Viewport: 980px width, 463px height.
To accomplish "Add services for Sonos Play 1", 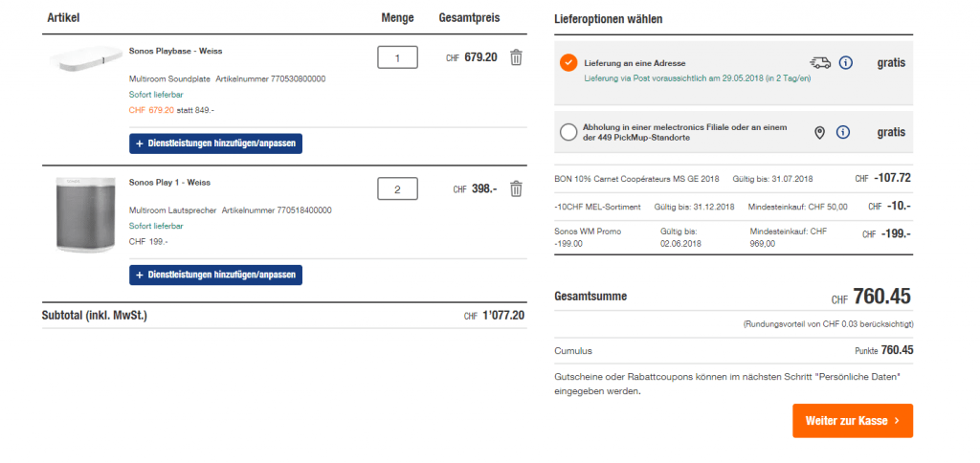I will pyautogui.click(x=215, y=276).
